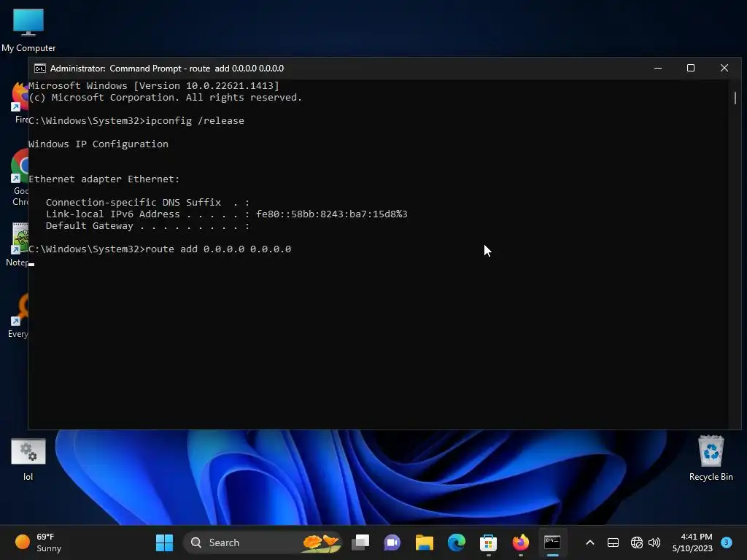Open the lol settings file on desktop
This screenshot has height=560, width=747.
(28, 459)
